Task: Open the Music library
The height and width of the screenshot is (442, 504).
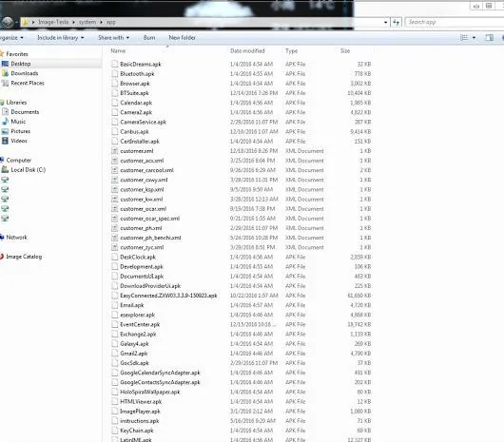Action: coord(18,122)
